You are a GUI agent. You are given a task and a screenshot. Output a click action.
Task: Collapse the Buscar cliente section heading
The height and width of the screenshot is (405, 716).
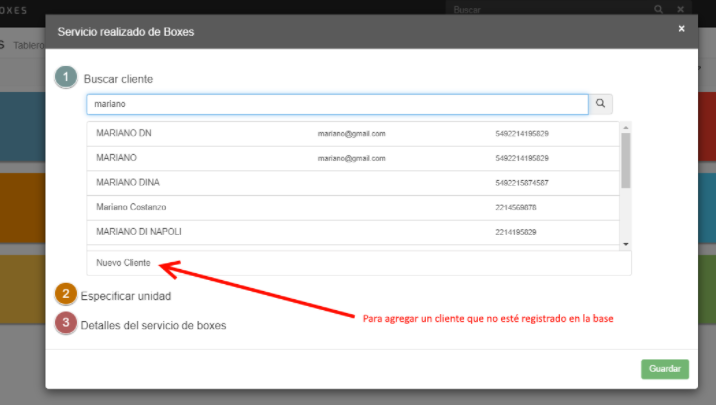(118, 79)
